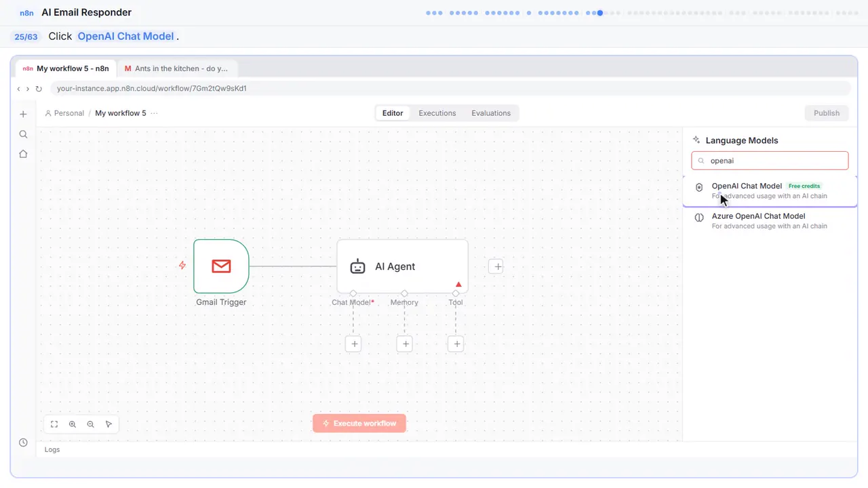Click the add node plus icon in left sidebar
The image size is (868, 488).
pos(23,114)
